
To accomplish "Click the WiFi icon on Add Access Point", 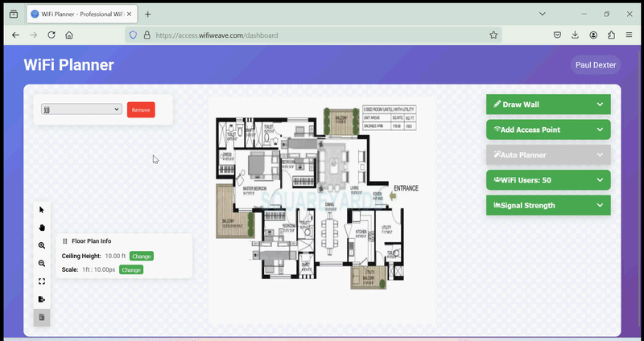I will (x=497, y=129).
